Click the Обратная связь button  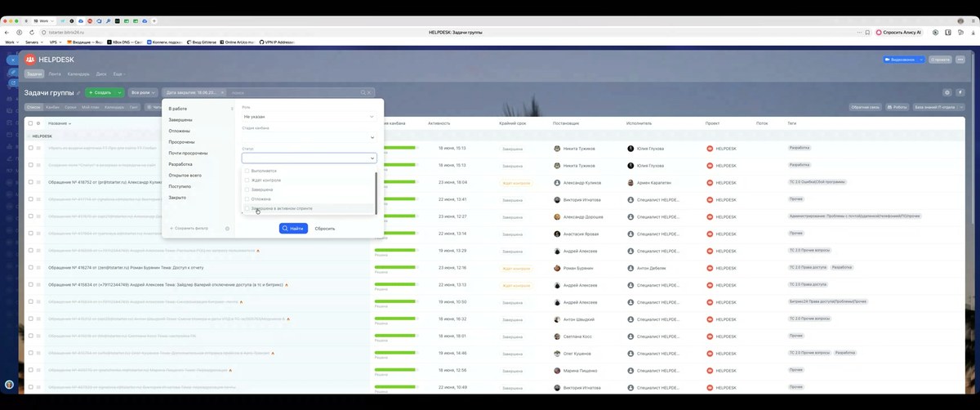pos(865,107)
